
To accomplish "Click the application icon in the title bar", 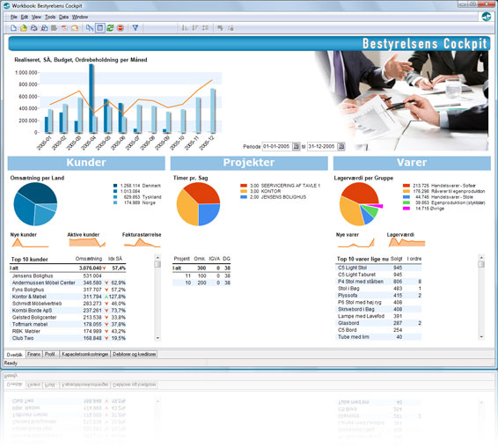I will click(7, 5).
